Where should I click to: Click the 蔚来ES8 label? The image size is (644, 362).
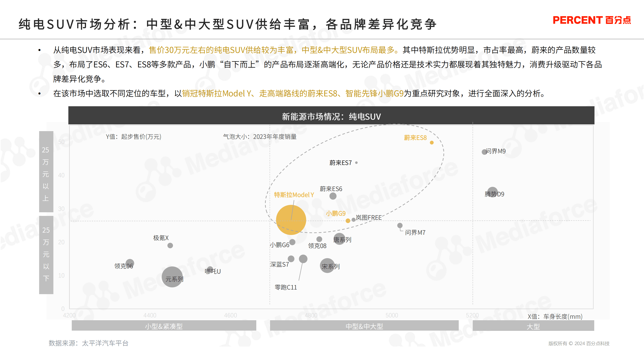coord(415,138)
